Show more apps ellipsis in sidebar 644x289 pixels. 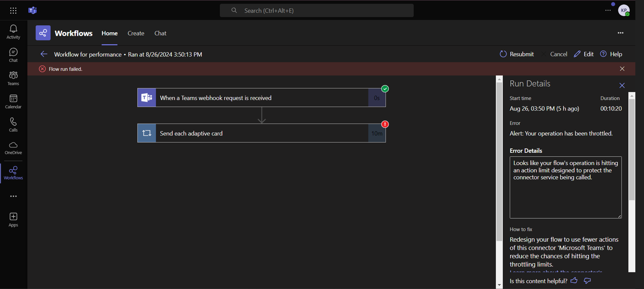[x=13, y=196]
